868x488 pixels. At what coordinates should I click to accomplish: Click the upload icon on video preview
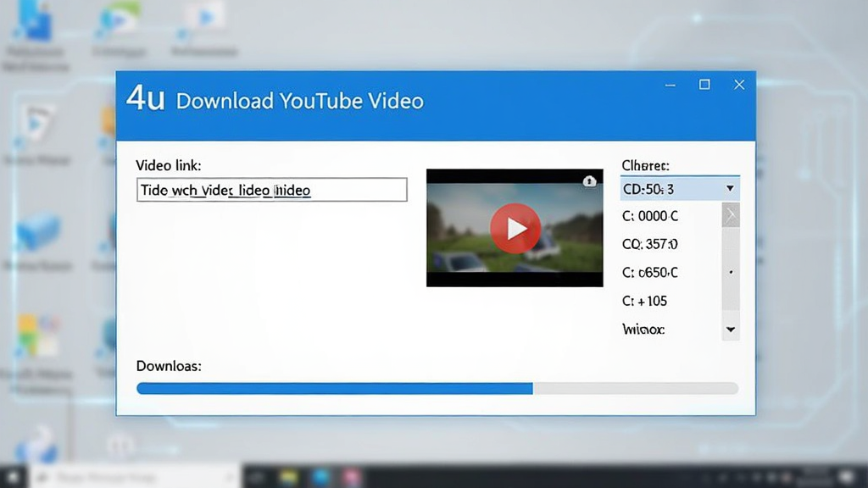pos(589,181)
